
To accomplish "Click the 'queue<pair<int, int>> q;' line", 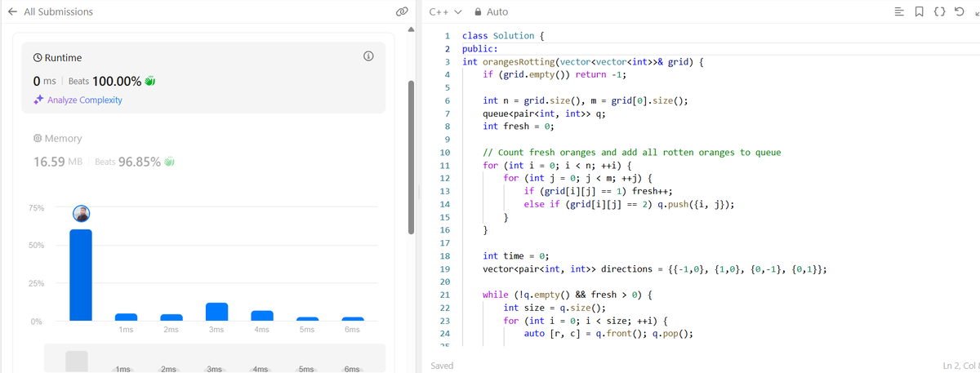I will (x=544, y=113).
